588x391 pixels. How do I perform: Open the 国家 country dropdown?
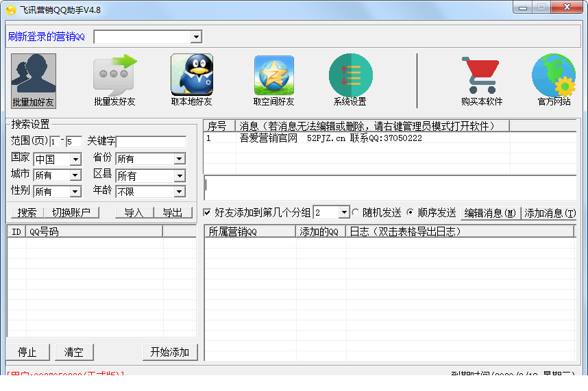(x=75, y=160)
